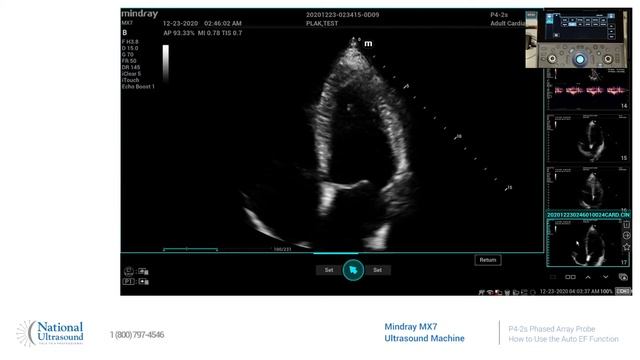
Task: Delete selected cine clip with trash icon
Action: (626, 224)
